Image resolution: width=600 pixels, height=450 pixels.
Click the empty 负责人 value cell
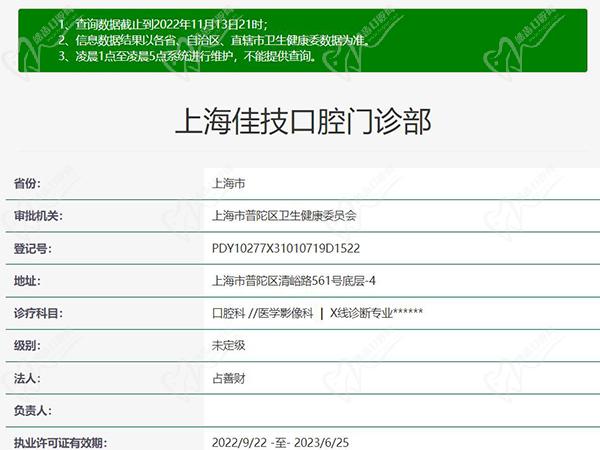pos(400,410)
